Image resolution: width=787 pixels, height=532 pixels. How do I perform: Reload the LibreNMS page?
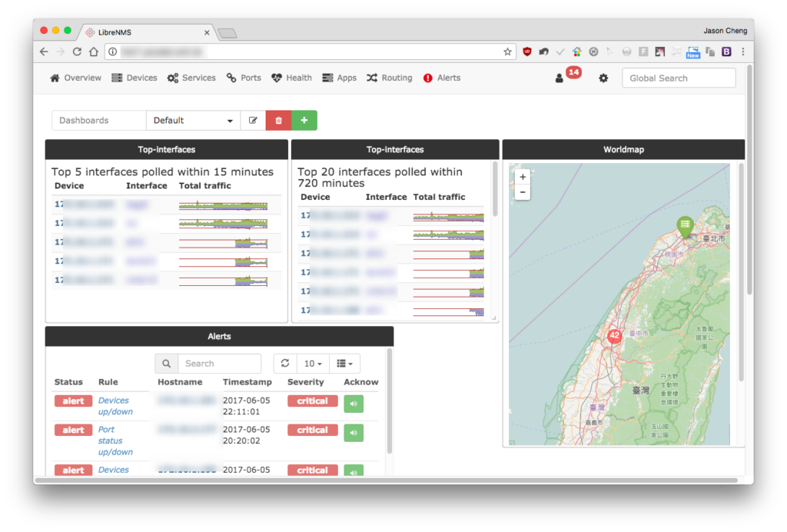pyautogui.click(x=77, y=52)
